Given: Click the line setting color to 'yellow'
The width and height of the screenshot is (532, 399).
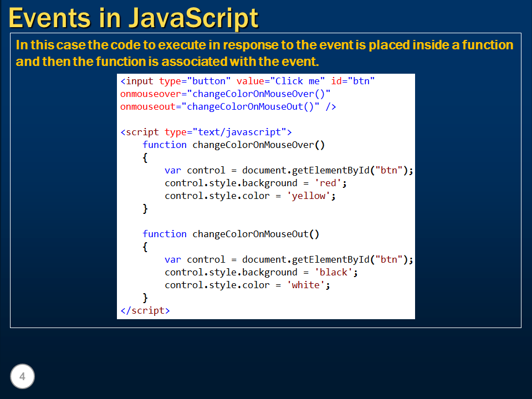Looking at the screenshot, I should pyautogui.click(x=250, y=196).
